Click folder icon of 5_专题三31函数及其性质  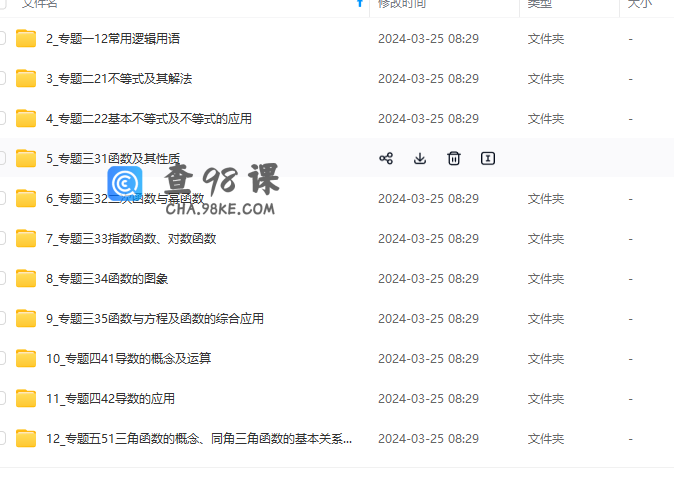26,158
